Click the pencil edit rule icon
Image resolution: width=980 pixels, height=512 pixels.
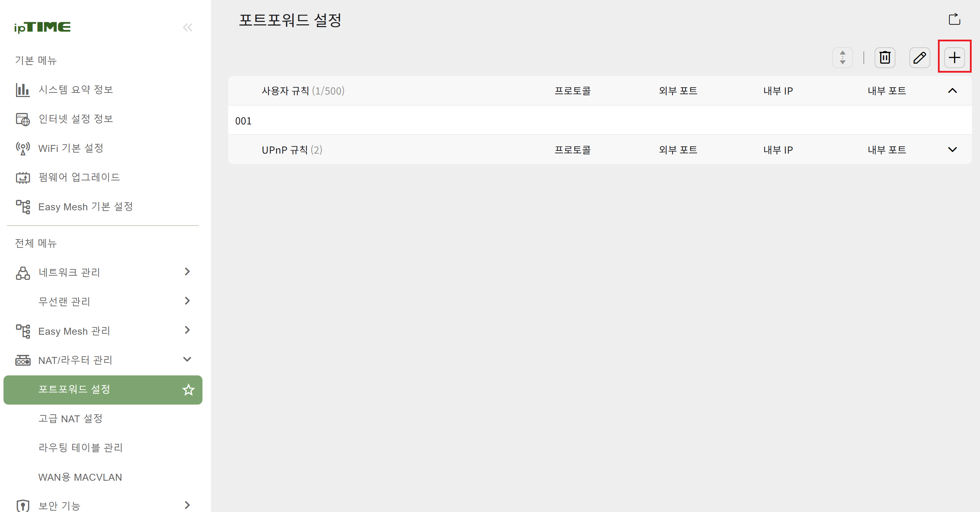pyautogui.click(x=919, y=58)
